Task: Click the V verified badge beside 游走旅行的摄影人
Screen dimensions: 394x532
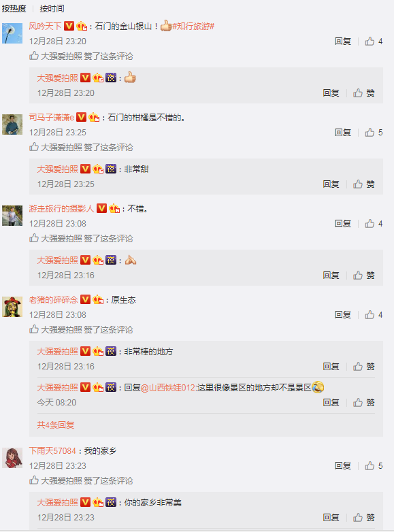Action: point(102,209)
